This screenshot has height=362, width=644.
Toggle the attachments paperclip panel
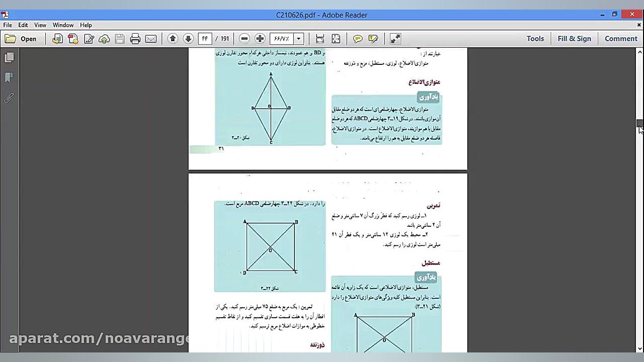9,98
